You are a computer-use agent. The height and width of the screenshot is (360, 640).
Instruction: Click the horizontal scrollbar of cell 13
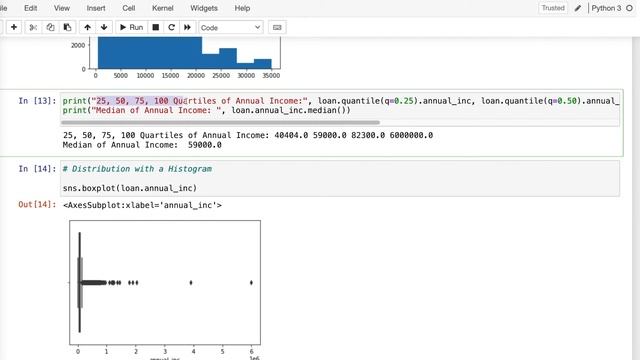[220, 122]
